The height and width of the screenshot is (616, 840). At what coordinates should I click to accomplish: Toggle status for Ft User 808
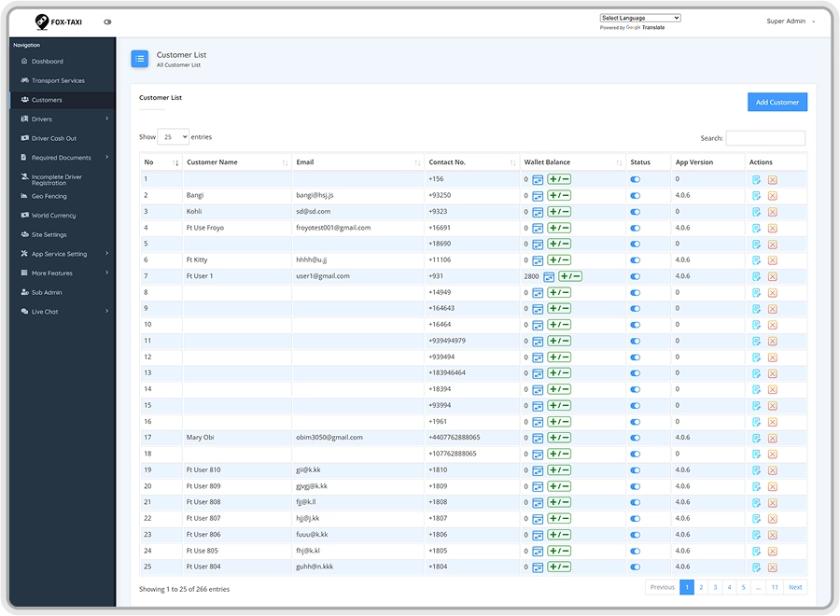(635, 502)
